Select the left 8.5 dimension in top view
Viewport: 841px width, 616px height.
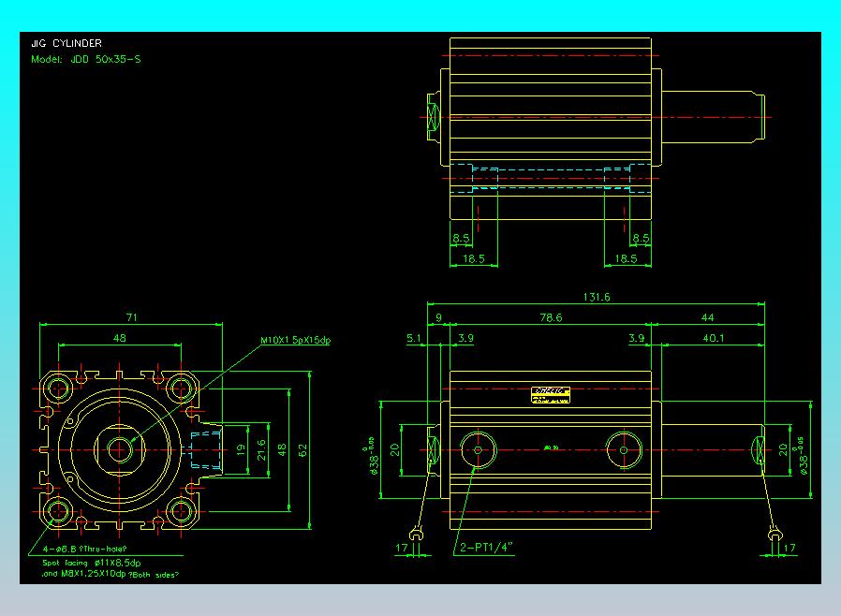(x=461, y=238)
